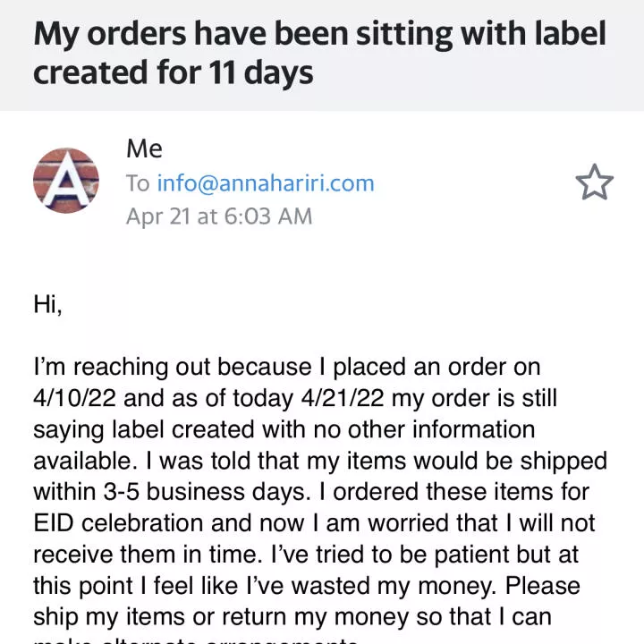Tap the sender name "Me"
The image size is (644, 644).
[144, 148]
